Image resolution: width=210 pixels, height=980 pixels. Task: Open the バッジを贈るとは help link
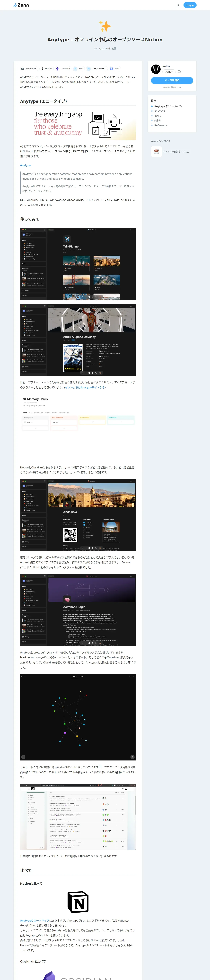click(172, 88)
